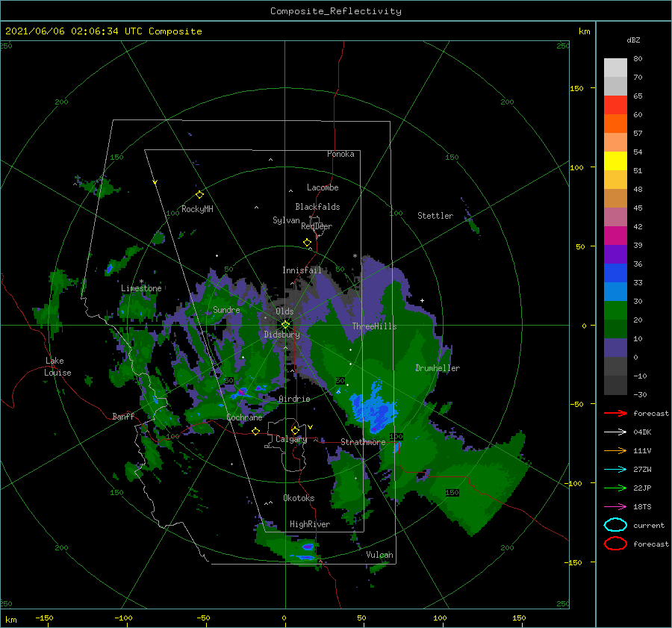
Task: Click the Composite_Reflectivity title text
Action: pos(336,11)
